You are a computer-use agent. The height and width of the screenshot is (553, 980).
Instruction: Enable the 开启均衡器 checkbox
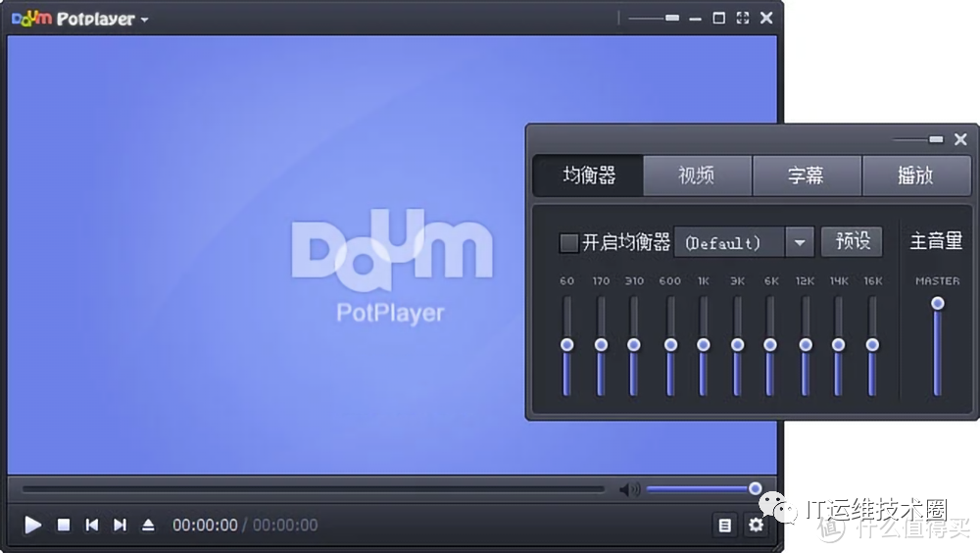[568, 243]
